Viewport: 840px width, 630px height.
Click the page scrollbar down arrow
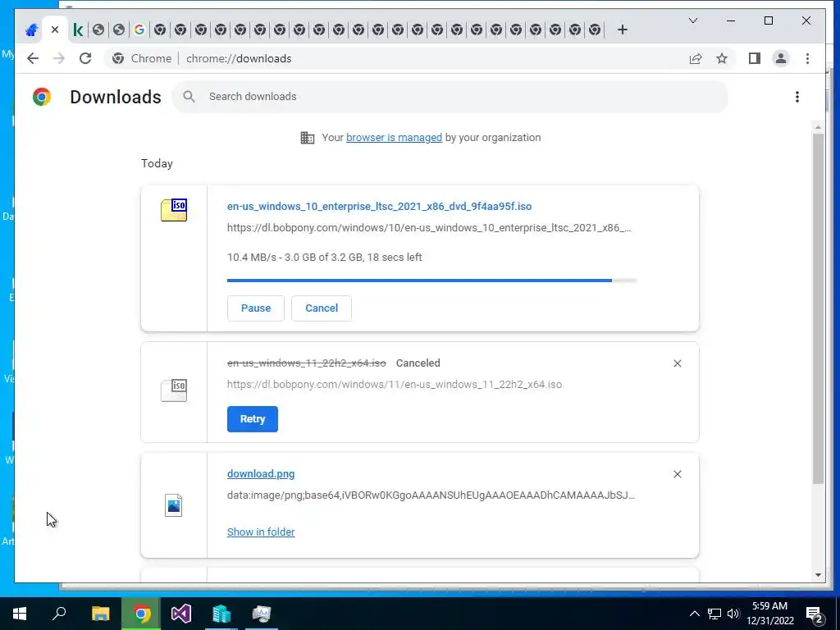pos(818,575)
